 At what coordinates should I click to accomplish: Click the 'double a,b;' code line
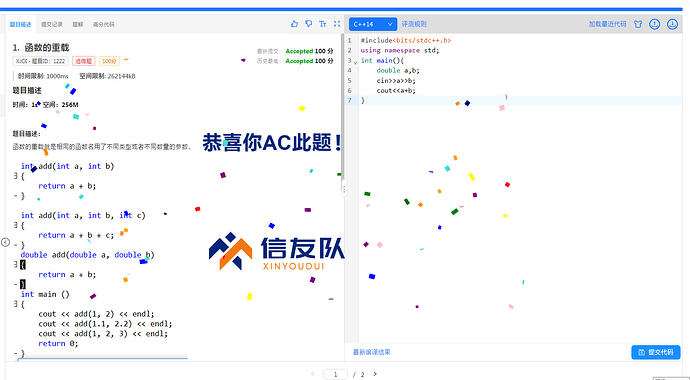pyautogui.click(x=398, y=70)
